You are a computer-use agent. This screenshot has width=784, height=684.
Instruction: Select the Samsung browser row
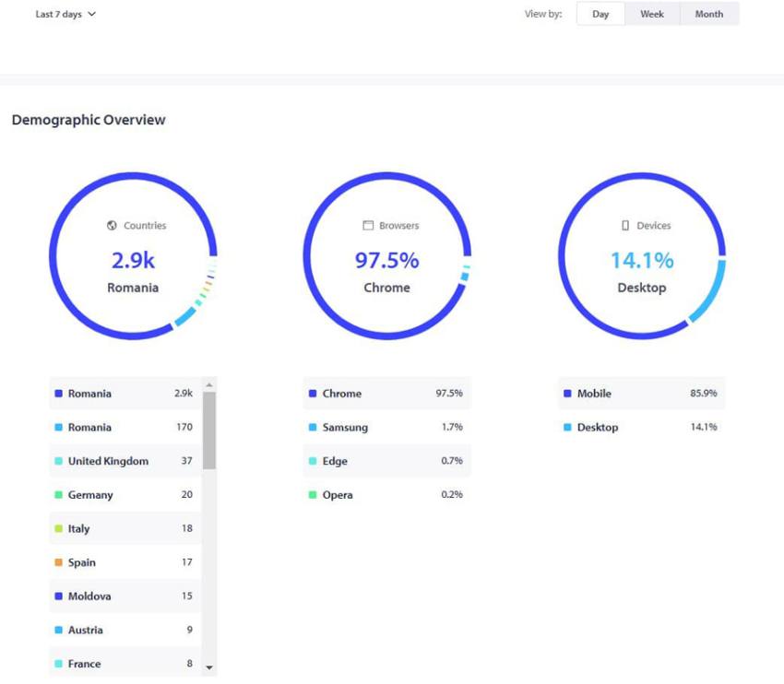[386, 428]
